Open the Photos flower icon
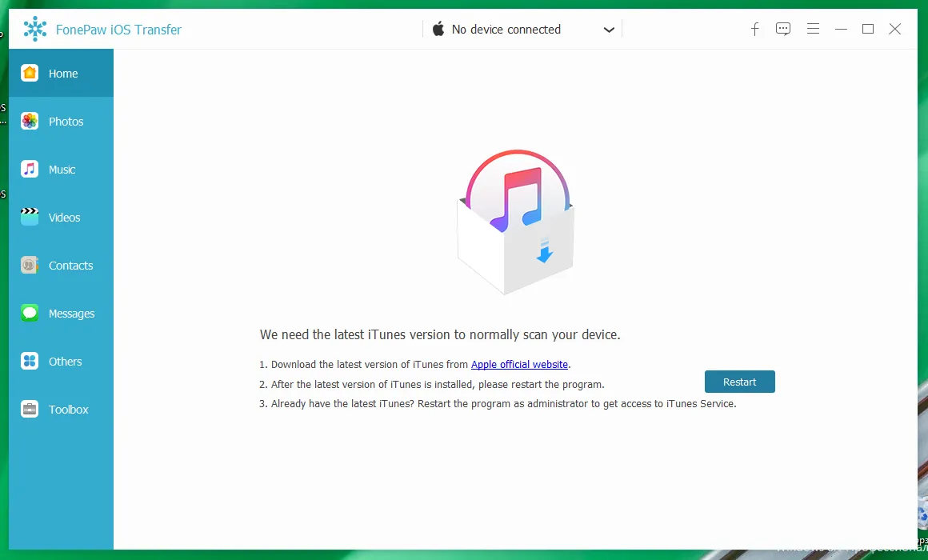Viewport: 928px width, 560px height. [x=30, y=121]
